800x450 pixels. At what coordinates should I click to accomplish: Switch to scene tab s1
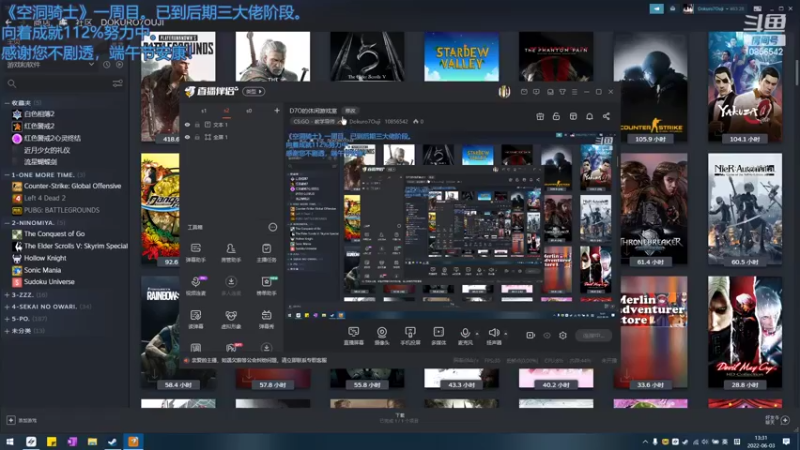[204, 111]
